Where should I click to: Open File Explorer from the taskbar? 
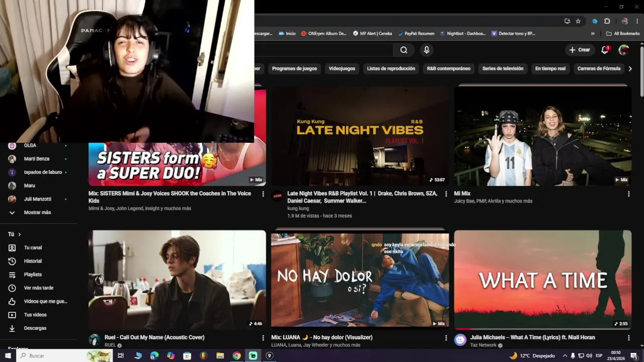[220, 355]
